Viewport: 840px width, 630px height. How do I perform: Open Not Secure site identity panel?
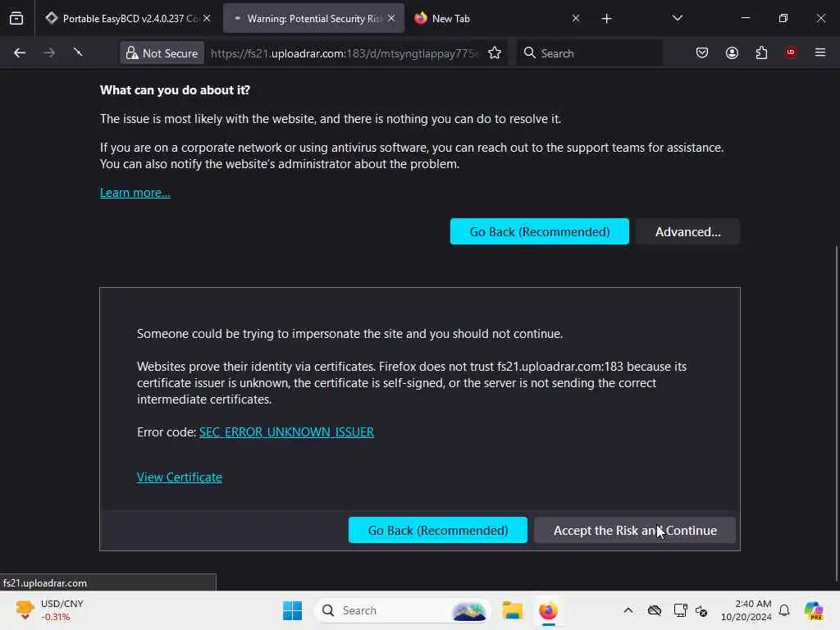tap(162, 53)
